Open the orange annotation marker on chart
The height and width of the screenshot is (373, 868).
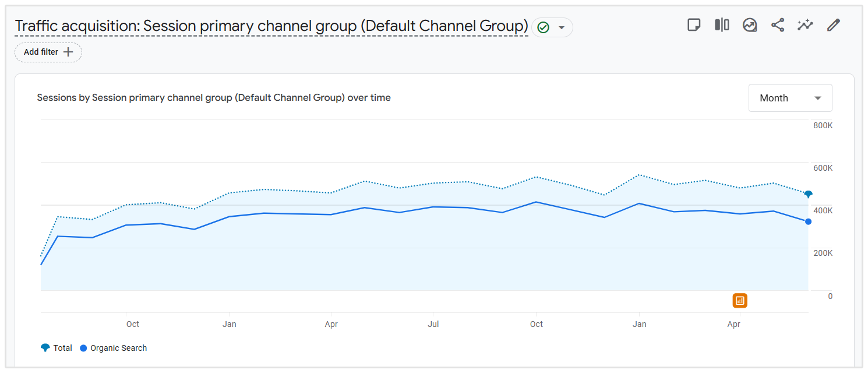(x=740, y=301)
